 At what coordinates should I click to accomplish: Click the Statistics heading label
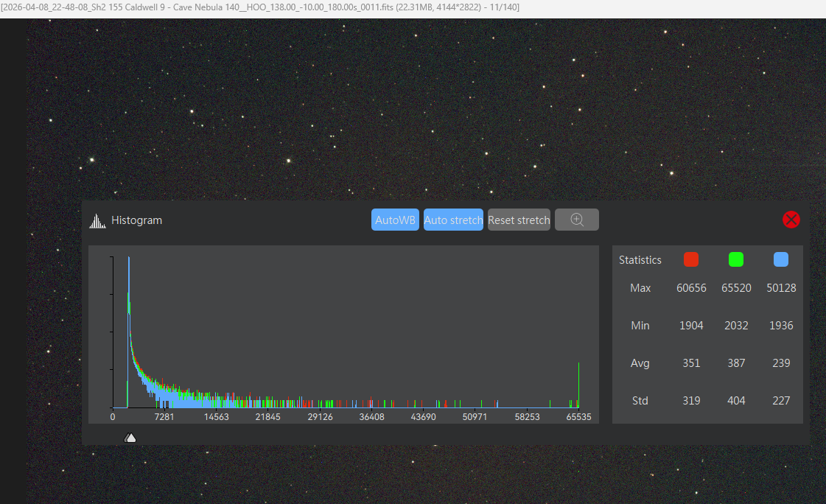[640, 260]
